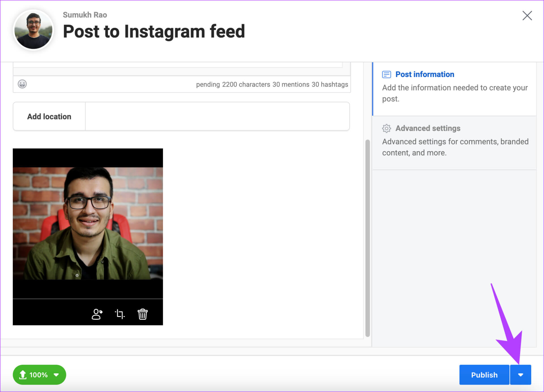This screenshot has width=544, height=392.
Task: Click the emoji/smiley icon in caption
Action: 22,84
